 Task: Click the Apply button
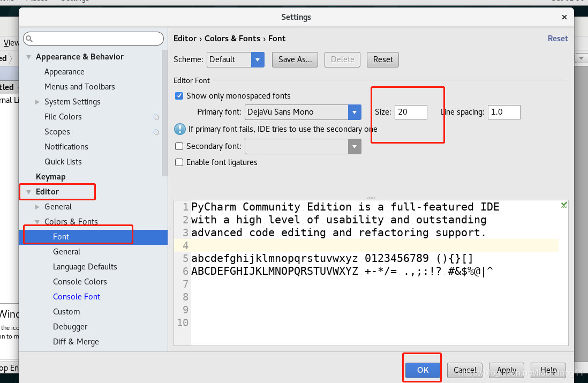[x=507, y=370]
